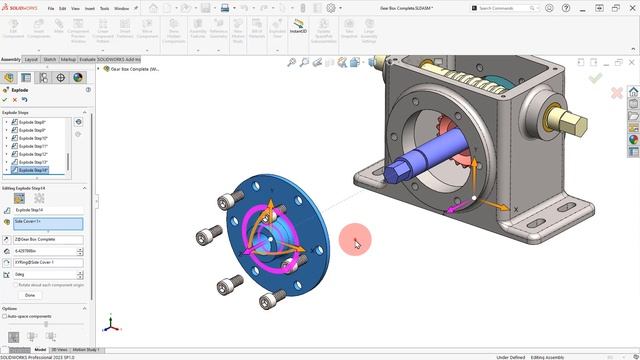Click the explode direction reverse arrow icon

tap(6, 240)
